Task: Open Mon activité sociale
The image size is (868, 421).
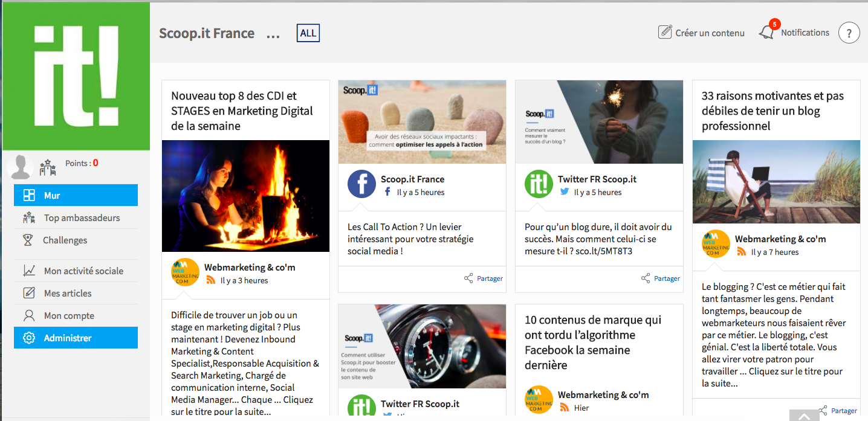Action: click(x=76, y=271)
